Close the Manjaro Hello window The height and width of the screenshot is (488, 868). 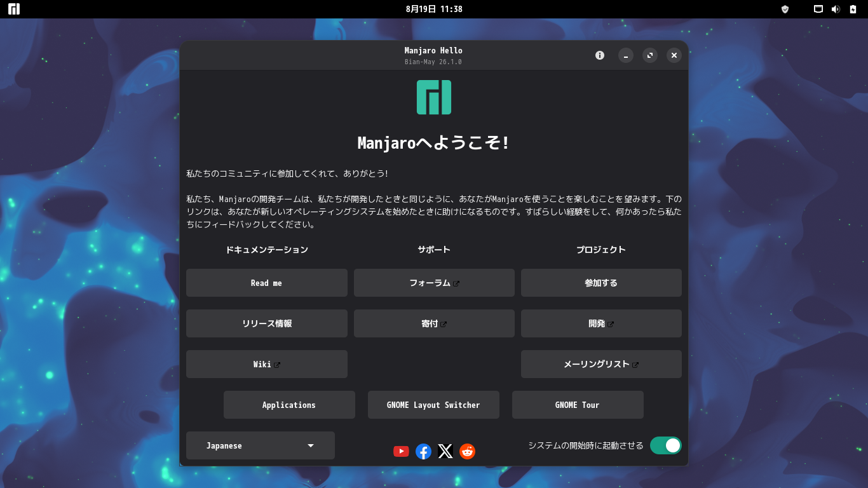[674, 55]
